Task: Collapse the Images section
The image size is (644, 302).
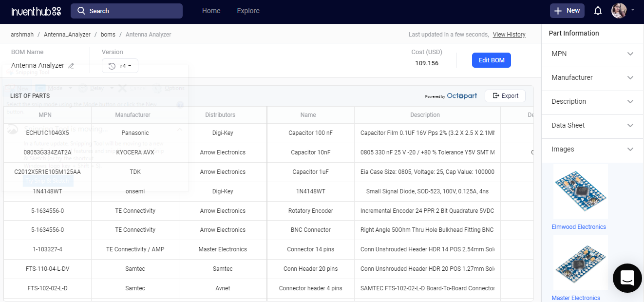Action: pos(592,149)
